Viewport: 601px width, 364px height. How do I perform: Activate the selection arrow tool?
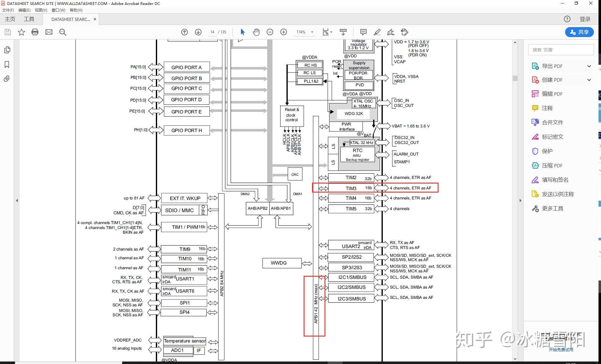(243, 32)
